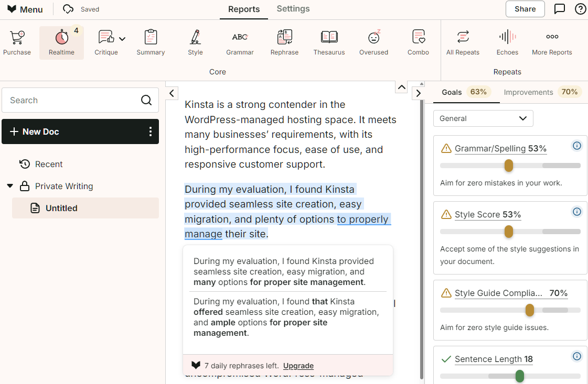The height and width of the screenshot is (384, 588).
Task: Click the Grammar/Spelling warning triangle
Action: point(446,148)
